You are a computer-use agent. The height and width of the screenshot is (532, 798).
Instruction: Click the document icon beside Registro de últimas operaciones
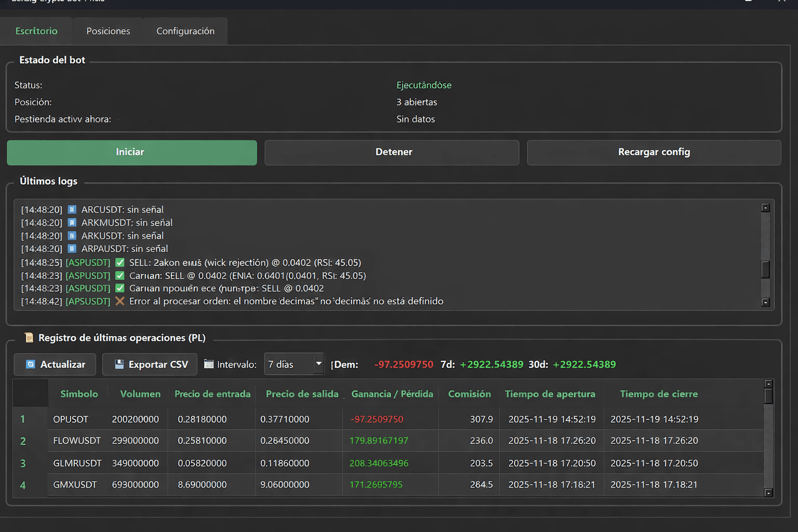(30, 337)
